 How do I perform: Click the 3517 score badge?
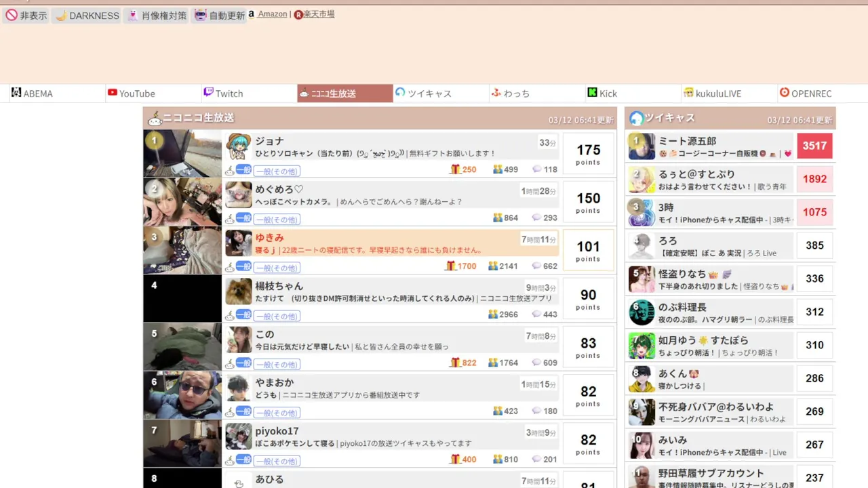[814, 146]
